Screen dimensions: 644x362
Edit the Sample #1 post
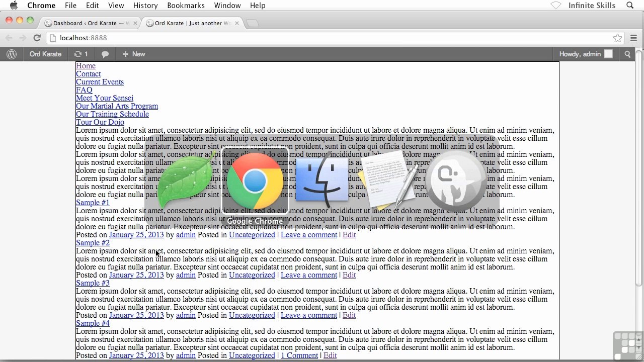click(349, 235)
